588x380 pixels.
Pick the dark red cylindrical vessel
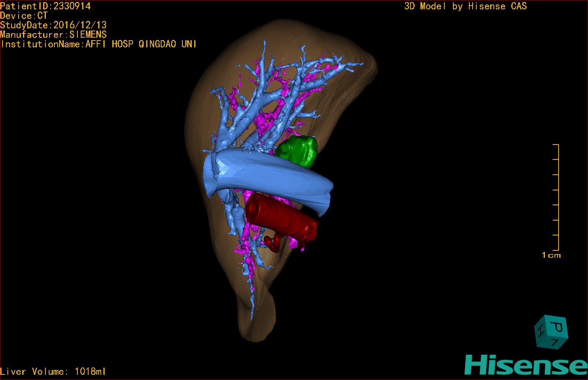tap(282, 218)
